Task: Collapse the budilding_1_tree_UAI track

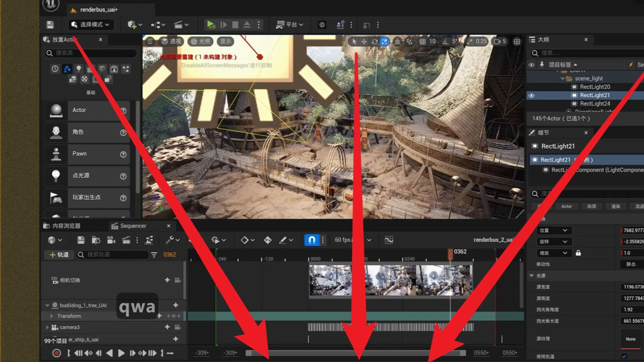Action: pos(47,306)
